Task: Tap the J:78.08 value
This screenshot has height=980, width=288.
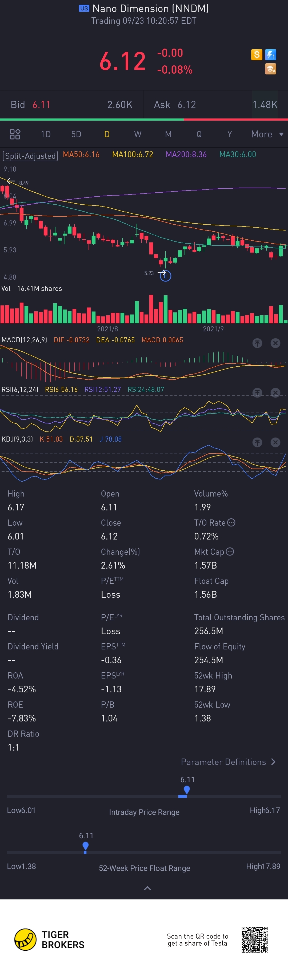Action: pos(111,439)
